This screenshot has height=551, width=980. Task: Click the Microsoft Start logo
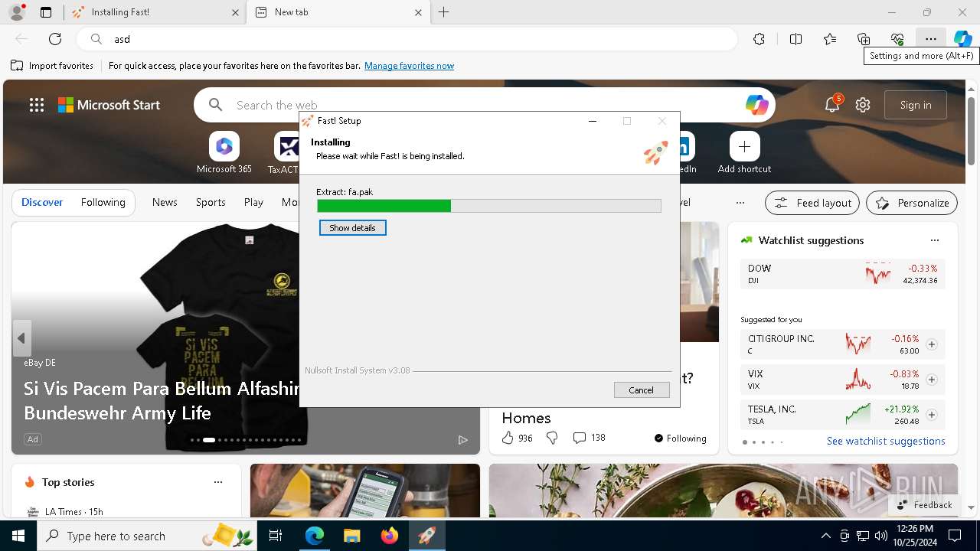(109, 105)
